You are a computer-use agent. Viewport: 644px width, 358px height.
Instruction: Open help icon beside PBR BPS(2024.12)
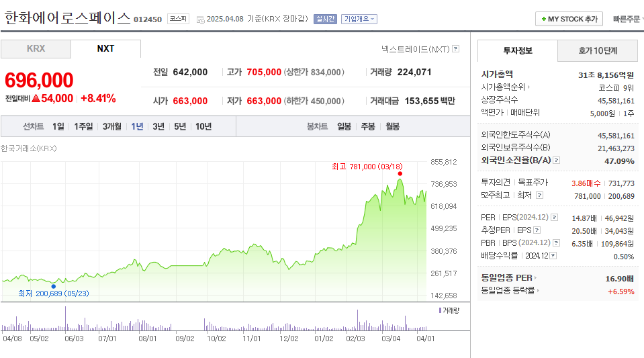556,243
